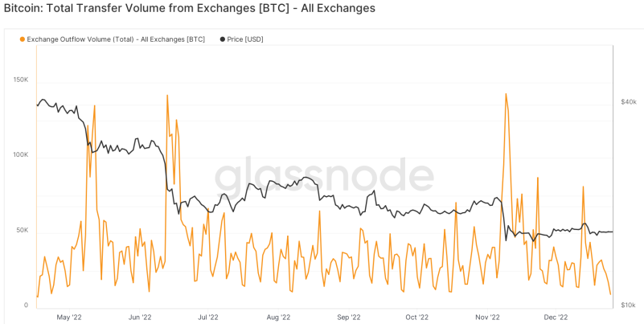Toggle the Exchange Outflow Volume legend label
This screenshot has width=644, height=324.
click(116, 39)
